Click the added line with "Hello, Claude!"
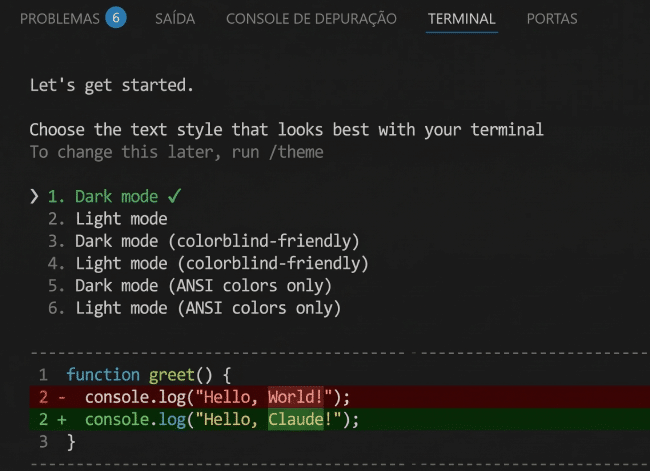The width and height of the screenshot is (650, 471). pos(340,420)
